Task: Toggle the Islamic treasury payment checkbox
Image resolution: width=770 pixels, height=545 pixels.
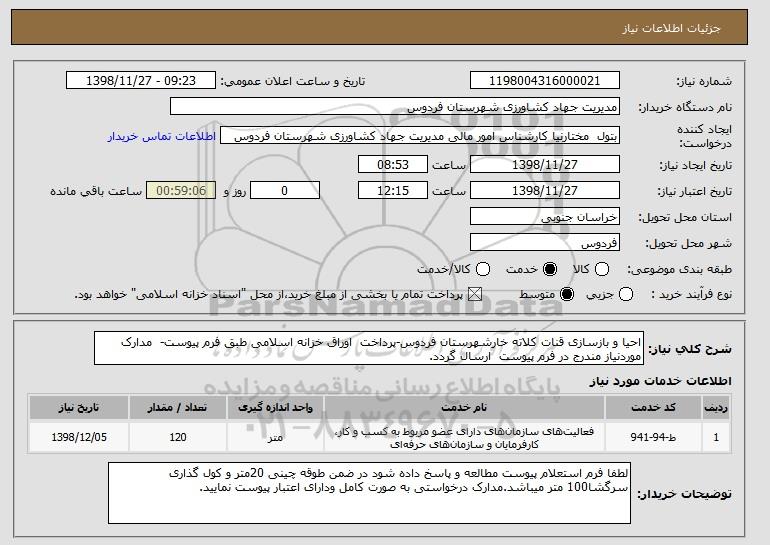Action: 474,294
